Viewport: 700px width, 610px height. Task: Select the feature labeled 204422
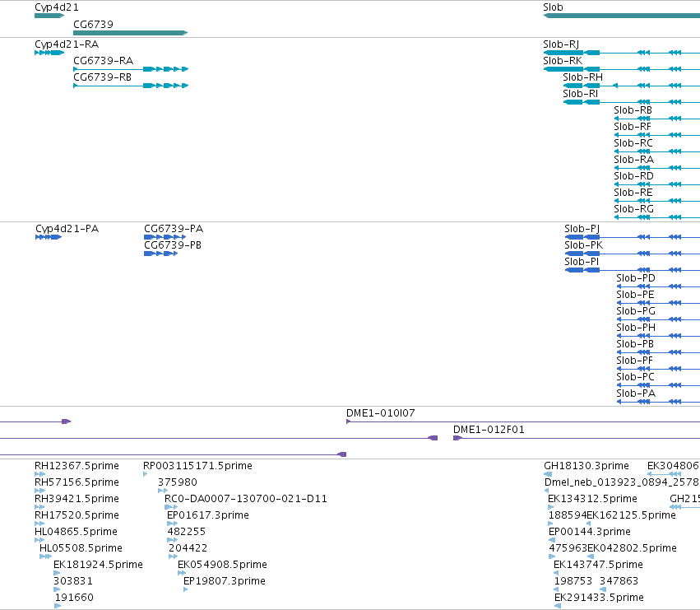click(x=174, y=556)
